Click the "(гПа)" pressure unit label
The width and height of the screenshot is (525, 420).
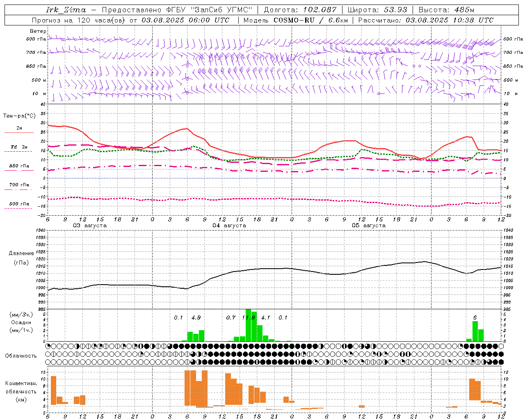(x=21, y=263)
